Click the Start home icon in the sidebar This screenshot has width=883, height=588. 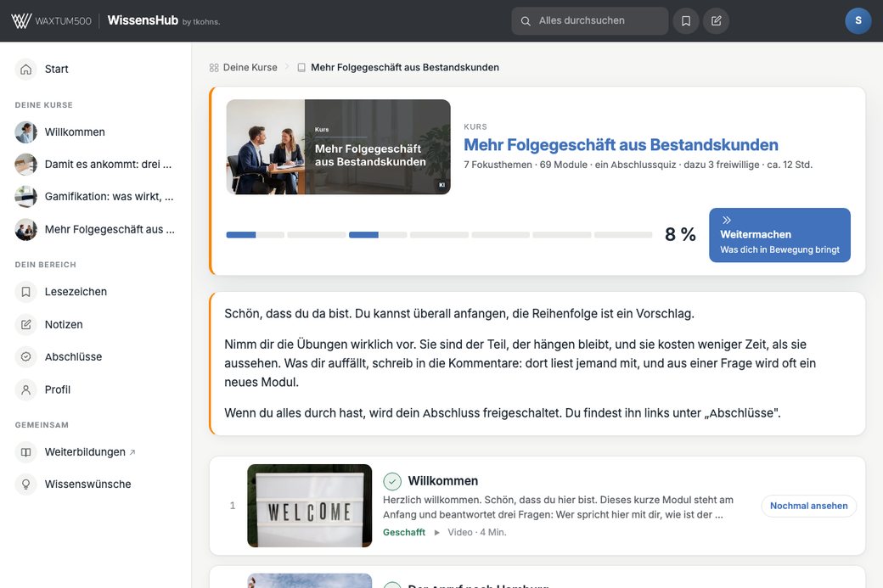[x=26, y=70]
